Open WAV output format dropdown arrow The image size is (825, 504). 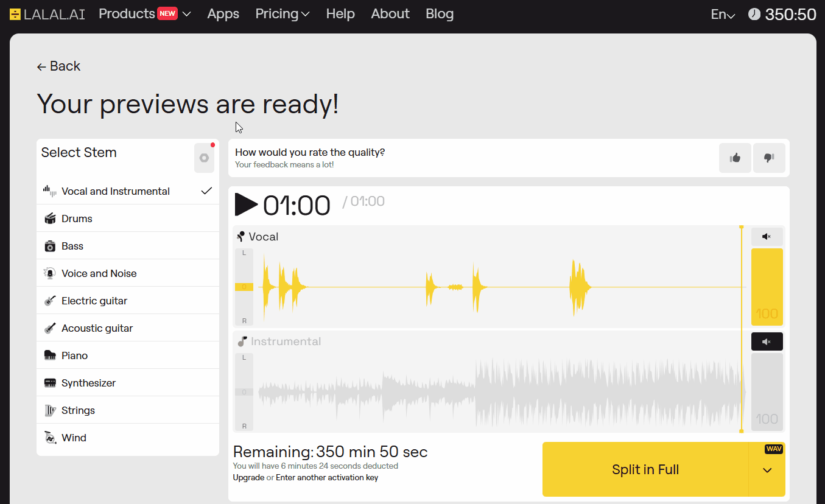point(767,470)
